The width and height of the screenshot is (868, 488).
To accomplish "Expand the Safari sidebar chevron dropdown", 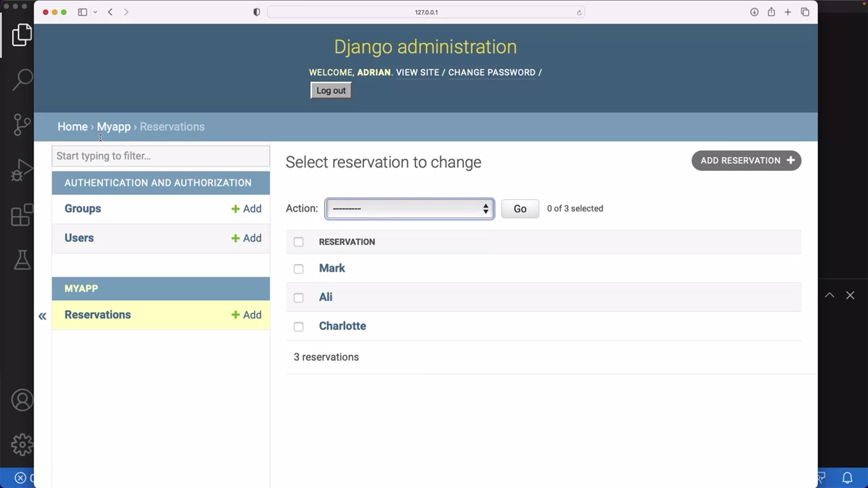I will click(95, 12).
